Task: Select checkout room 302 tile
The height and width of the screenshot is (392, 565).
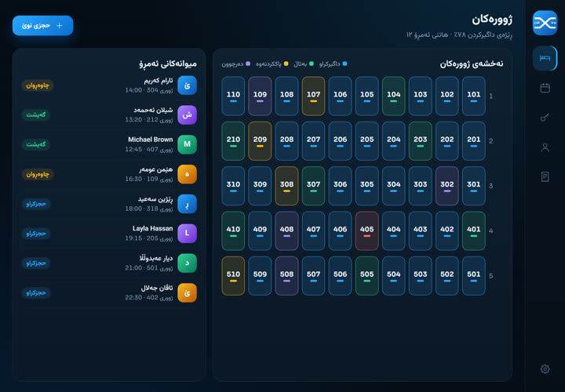Action: pos(447,186)
